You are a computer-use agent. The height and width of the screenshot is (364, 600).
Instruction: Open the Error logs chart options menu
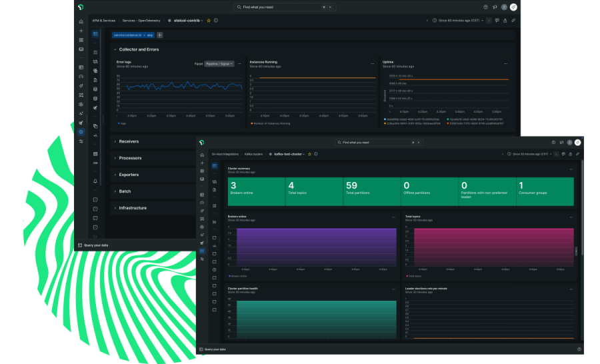(x=239, y=63)
